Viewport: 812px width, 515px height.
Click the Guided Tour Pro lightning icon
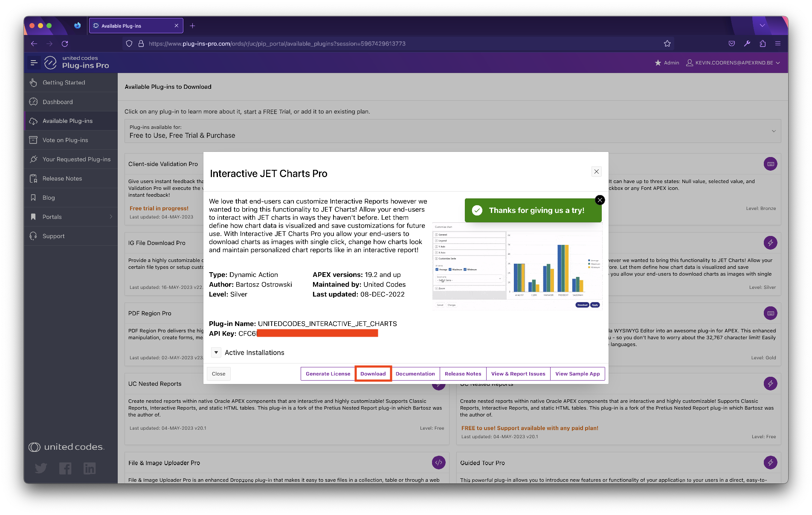pos(770,463)
